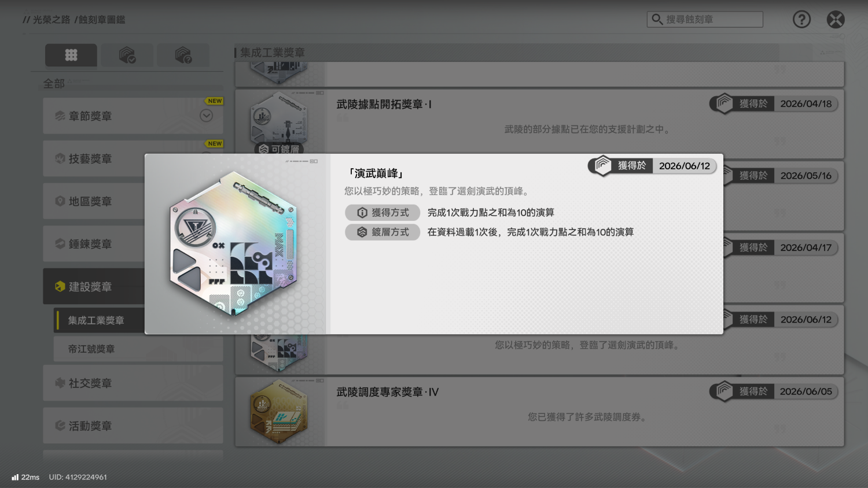Image resolution: width=868 pixels, height=488 pixels.
Task: Open the help question mark icon
Action: tap(801, 20)
